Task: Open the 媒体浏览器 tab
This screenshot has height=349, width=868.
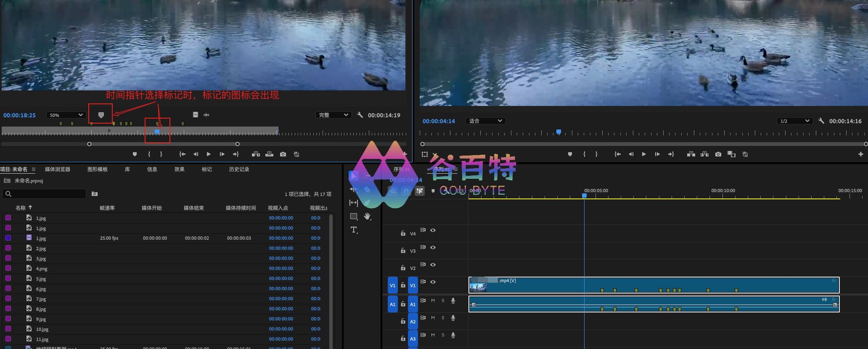Action: point(58,169)
